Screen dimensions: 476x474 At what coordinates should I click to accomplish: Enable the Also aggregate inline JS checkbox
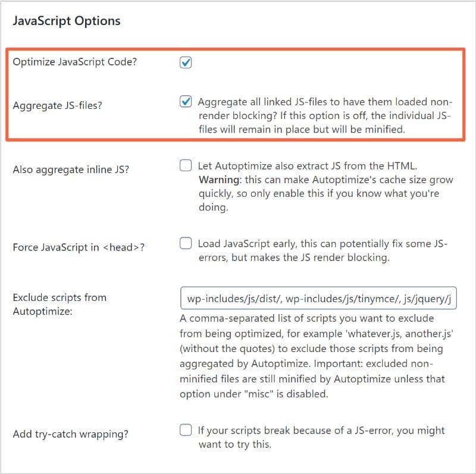(x=186, y=165)
